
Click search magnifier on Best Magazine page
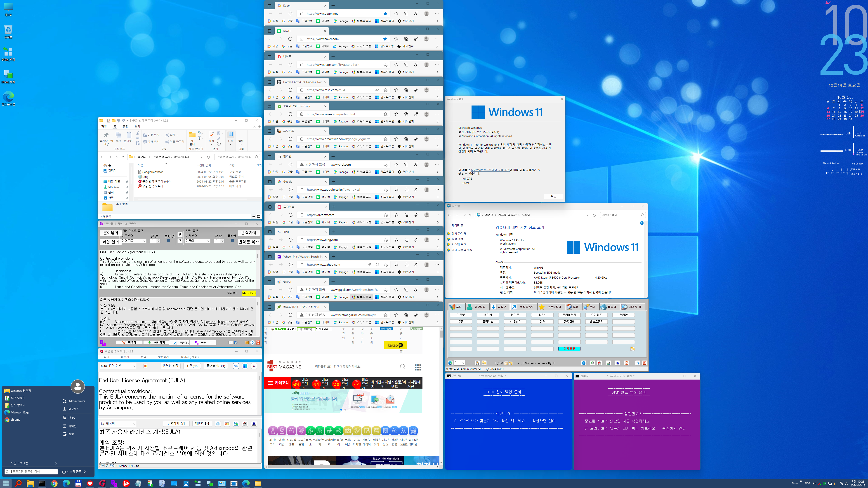[402, 366]
